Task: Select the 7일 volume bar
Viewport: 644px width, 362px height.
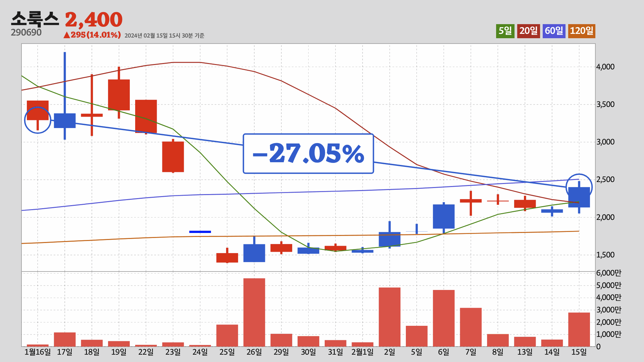Action: coord(471,327)
